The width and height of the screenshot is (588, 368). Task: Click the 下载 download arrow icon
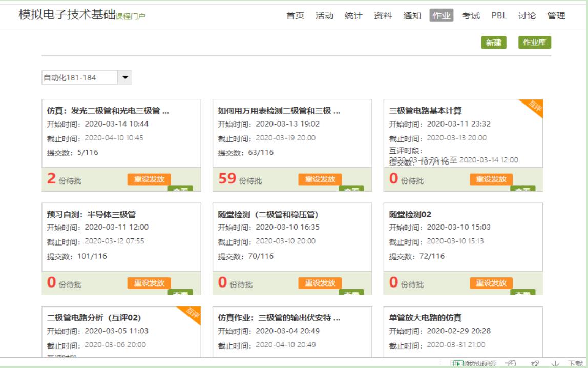point(555,363)
